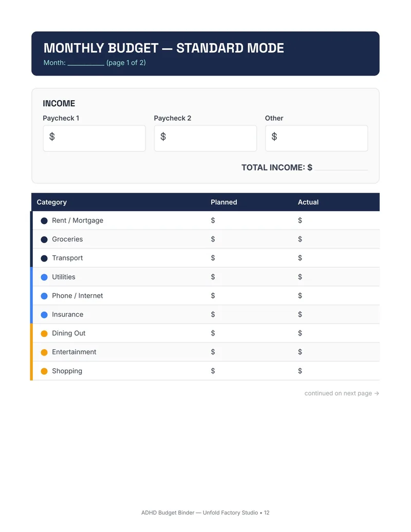This screenshot has width=411, height=532.
Task: Click the Phone / Internet row label
Action: pyautogui.click(x=78, y=295)
